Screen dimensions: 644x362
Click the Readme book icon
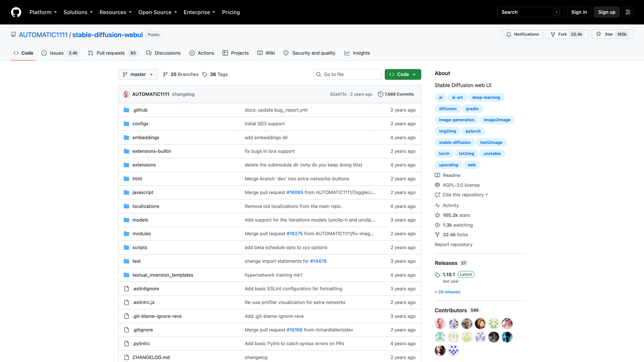coord(437,175)
